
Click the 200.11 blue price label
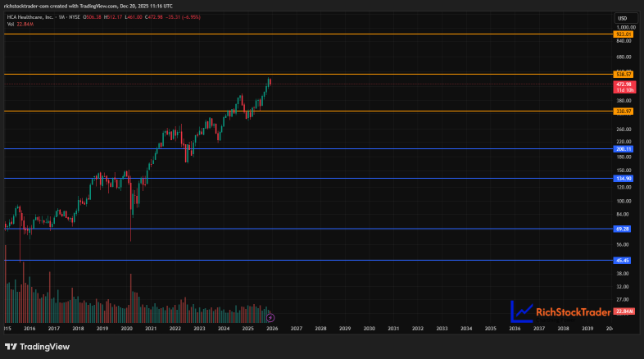623,149
